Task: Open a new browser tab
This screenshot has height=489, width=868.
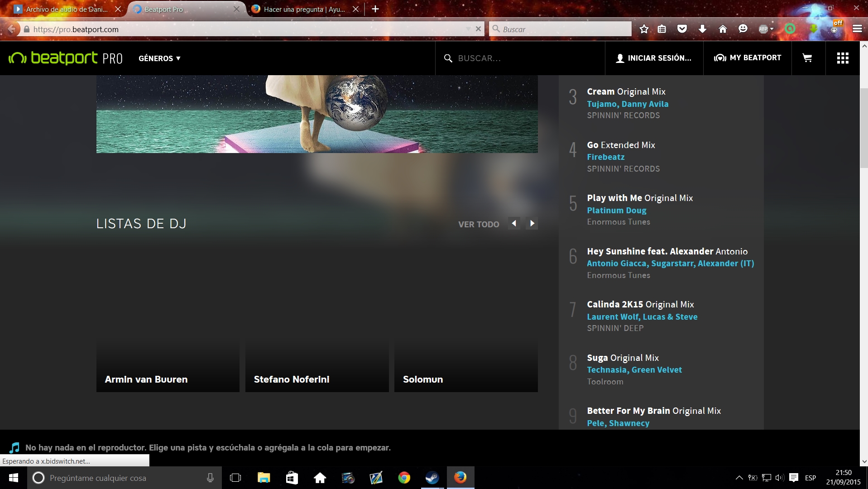Action: (x=375, y=9)
